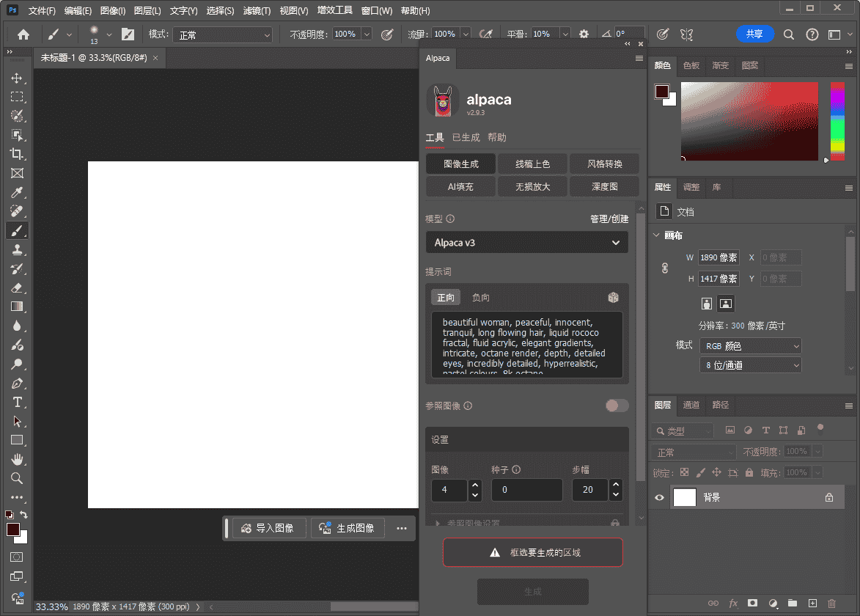Select the Hand tool

[x=17, y=459]
